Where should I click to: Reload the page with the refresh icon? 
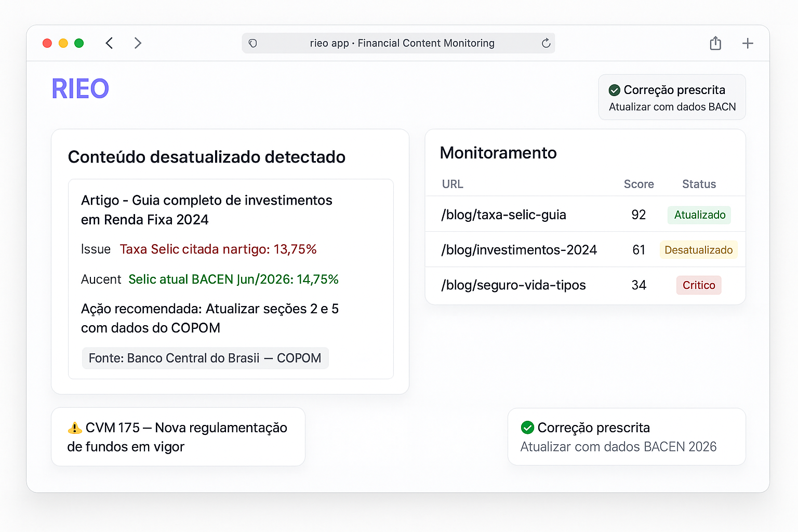click(546, 43)
